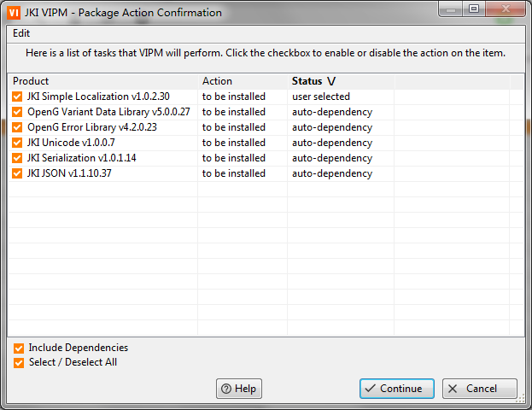Select 'OpenG Variant Data Library v5.0.0.27' text
Image resolution: width=532 pixels, height=410 pixels.
[x=108, y=112]
